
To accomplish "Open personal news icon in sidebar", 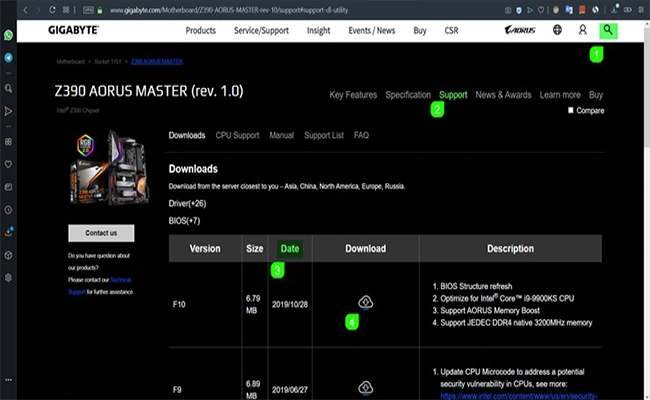I will (x=8, y=187).
